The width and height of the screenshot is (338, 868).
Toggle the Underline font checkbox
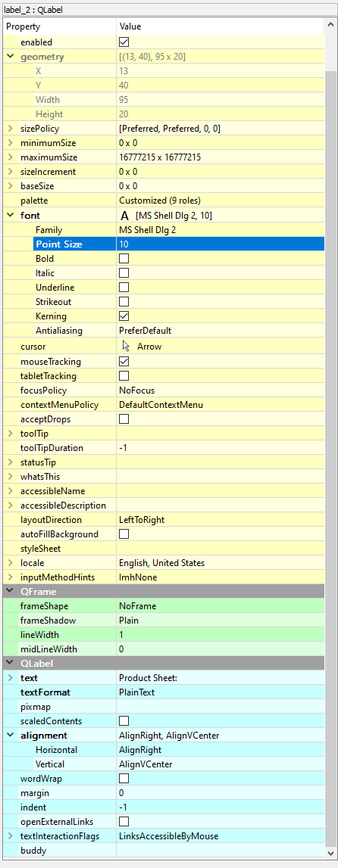pos(124,288)
